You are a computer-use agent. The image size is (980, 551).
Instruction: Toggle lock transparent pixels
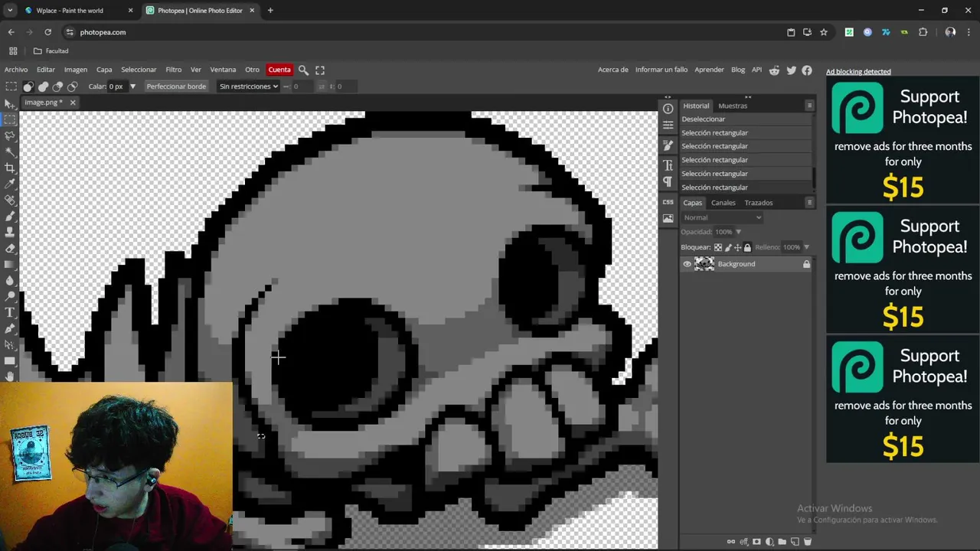[718, 247]
